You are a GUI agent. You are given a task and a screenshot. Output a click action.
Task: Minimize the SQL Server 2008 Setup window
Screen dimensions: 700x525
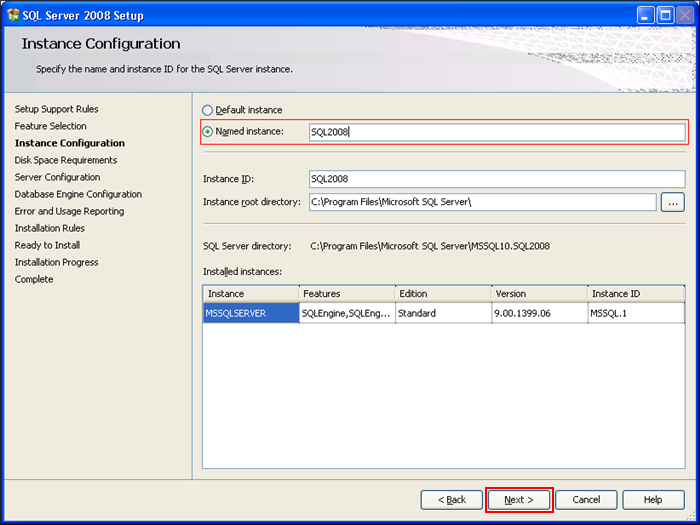pos(646,15)
